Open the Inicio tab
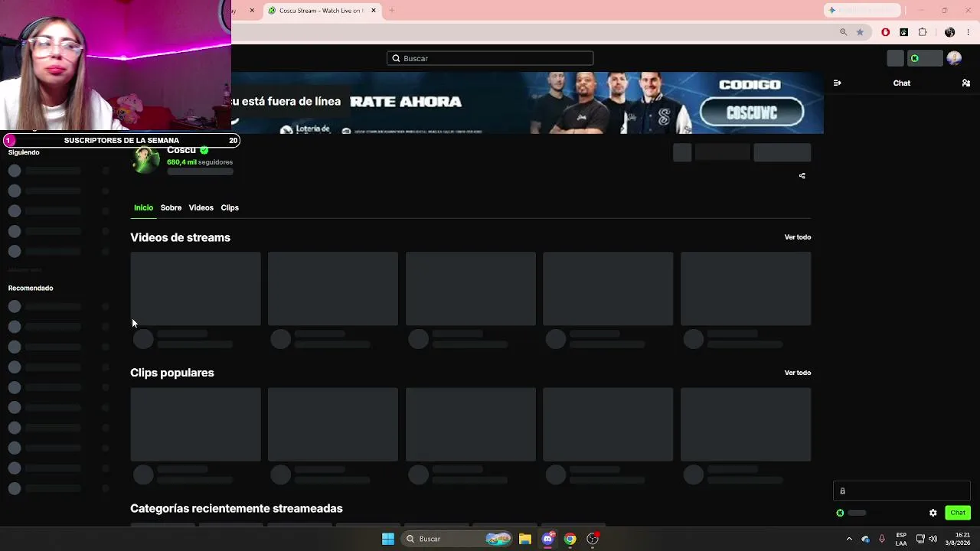The height and width of the screenshot is (551, 980). pos(143,208)
